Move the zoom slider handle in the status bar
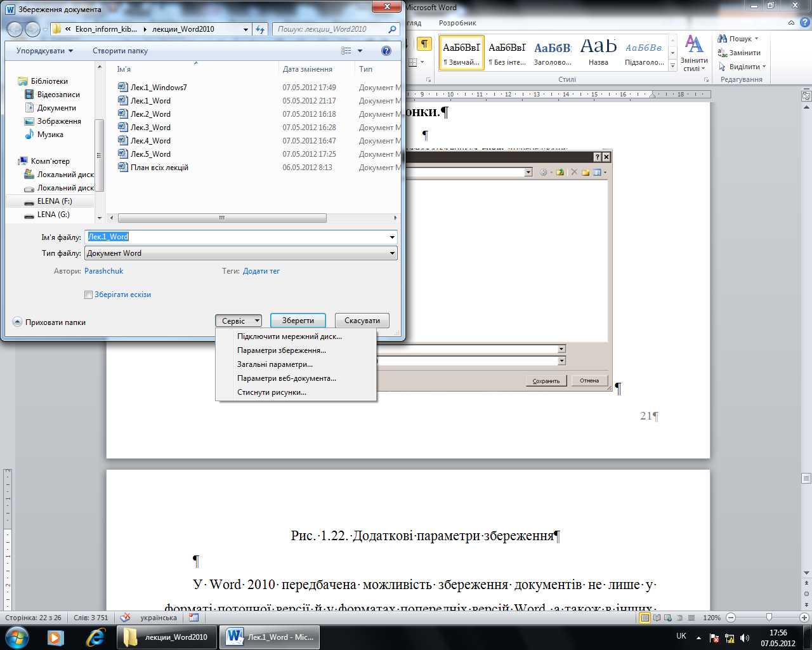 769,618
